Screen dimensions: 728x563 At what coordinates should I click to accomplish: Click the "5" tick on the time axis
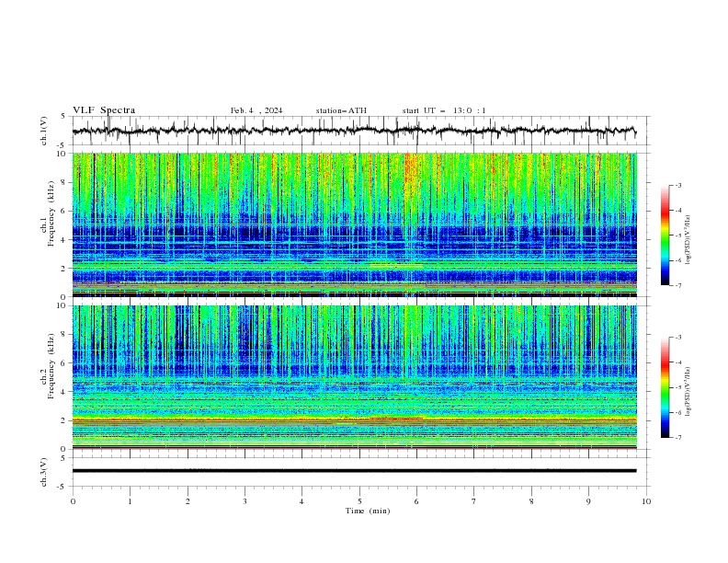(x=359, y=501)
